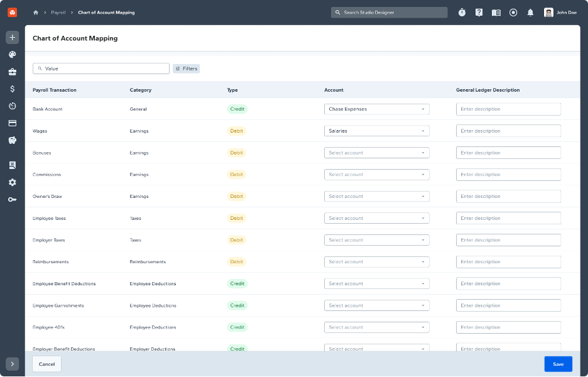Click the plus add icon in sidebar

point(13,38)
